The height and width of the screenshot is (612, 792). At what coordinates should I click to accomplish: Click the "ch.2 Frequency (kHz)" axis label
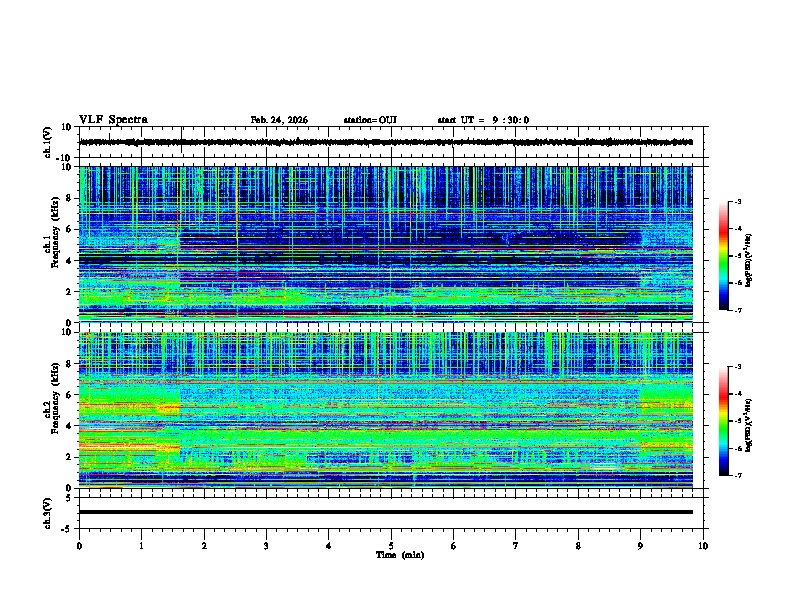coord(52,398)
